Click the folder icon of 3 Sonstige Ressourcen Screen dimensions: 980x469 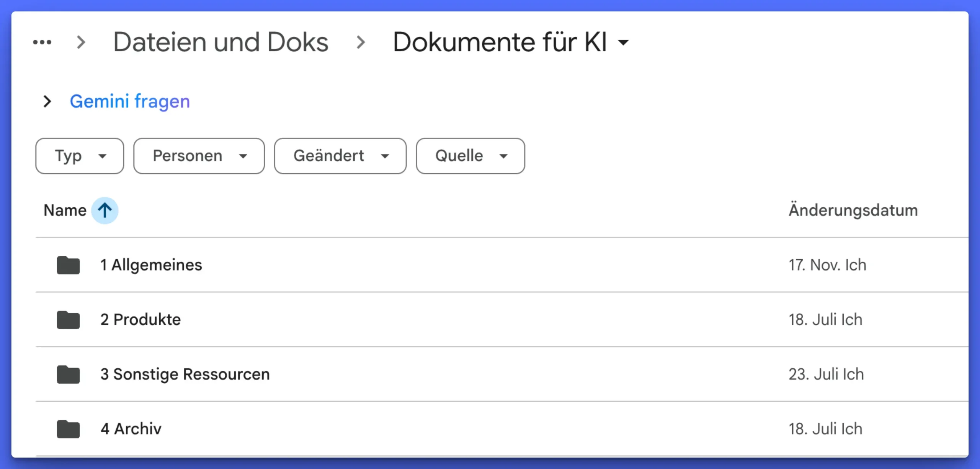pos(68,375)
